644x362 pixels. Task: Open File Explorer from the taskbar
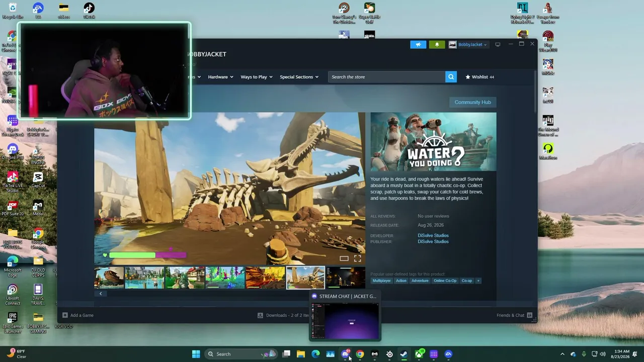pyautogui.click(x=301, y=354)
